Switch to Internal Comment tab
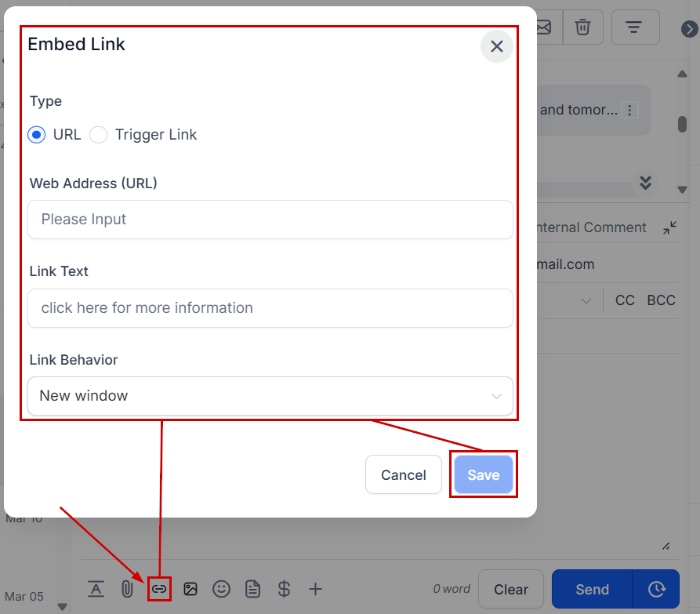This screenshot has width=700, height=614. point(591,227)
